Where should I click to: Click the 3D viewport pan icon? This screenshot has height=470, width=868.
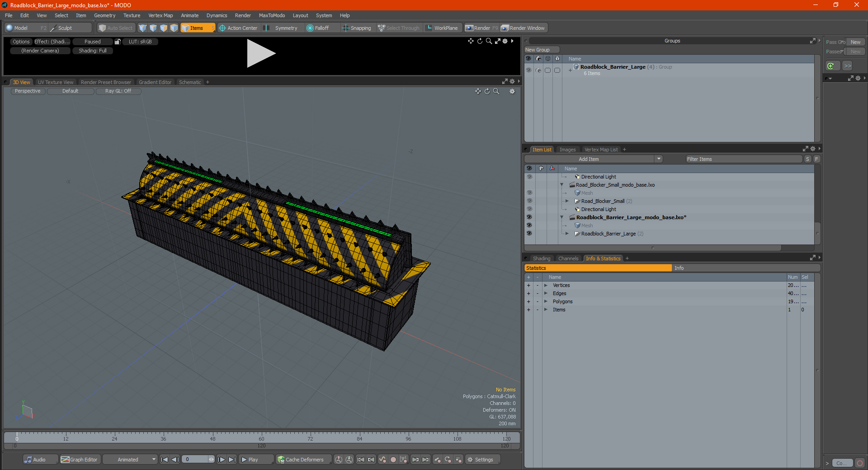pos(478,91)
